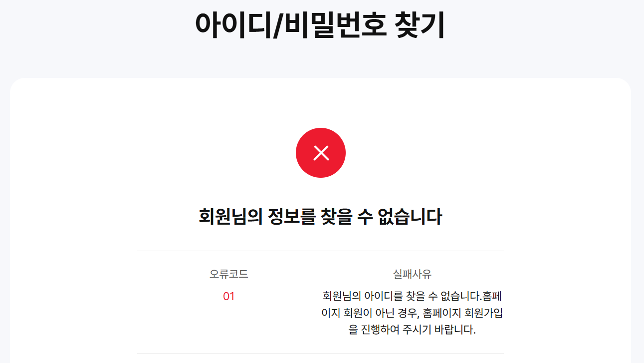644x363 pixels.
Task: Select 회원님의 at the start of the heading
Action: tap(230, 217)
